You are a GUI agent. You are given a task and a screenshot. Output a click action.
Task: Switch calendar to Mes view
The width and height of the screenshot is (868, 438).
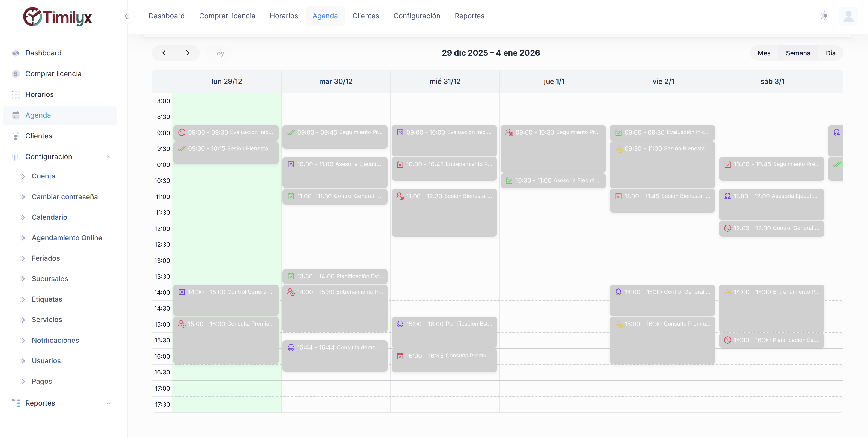click(x=764, y=53)
